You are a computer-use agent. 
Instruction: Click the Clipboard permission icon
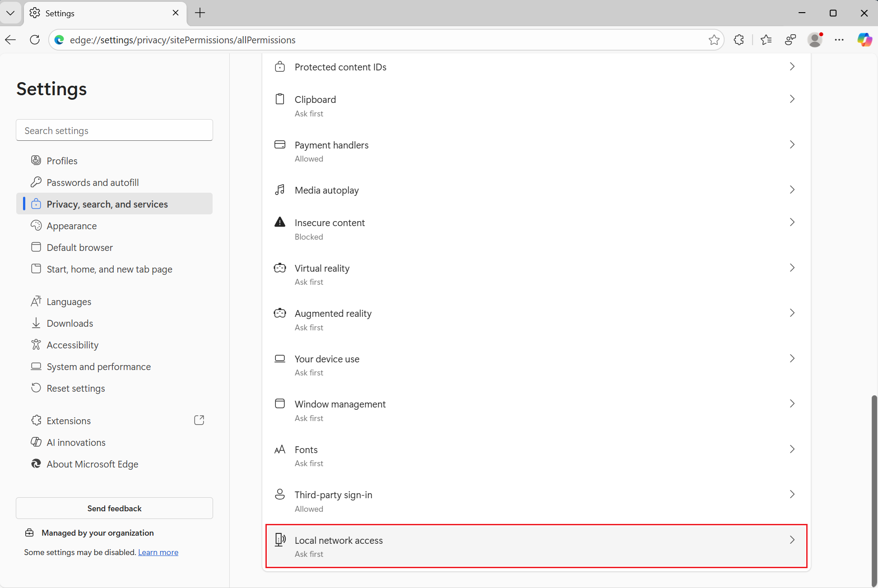point(280,99)
